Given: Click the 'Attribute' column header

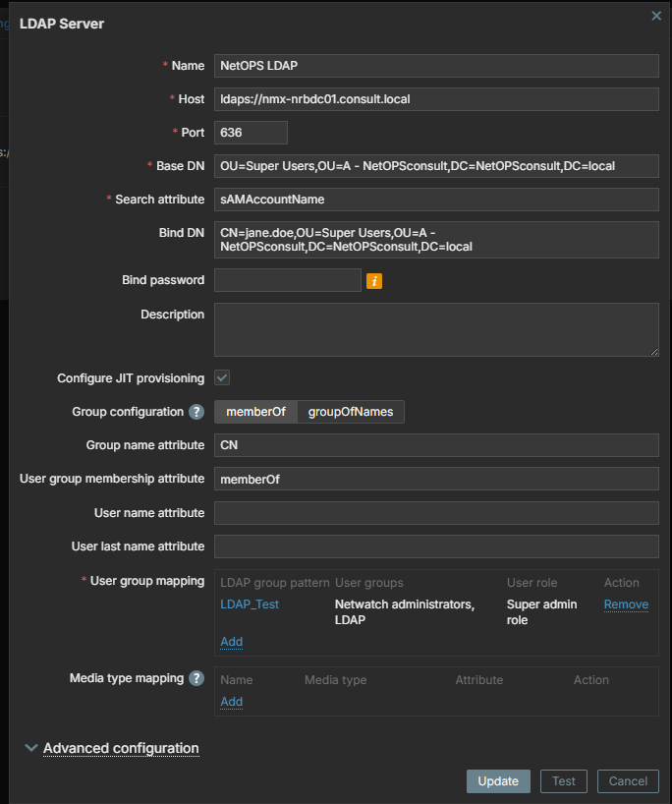Looking at the screenshot, I should pyautogui.click(x=479, y=680).
